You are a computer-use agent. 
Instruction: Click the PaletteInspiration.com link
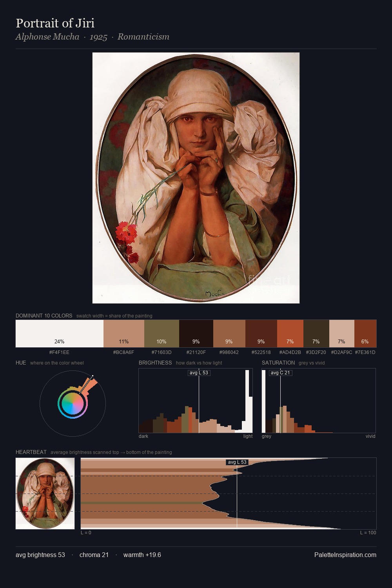(345, 555)
